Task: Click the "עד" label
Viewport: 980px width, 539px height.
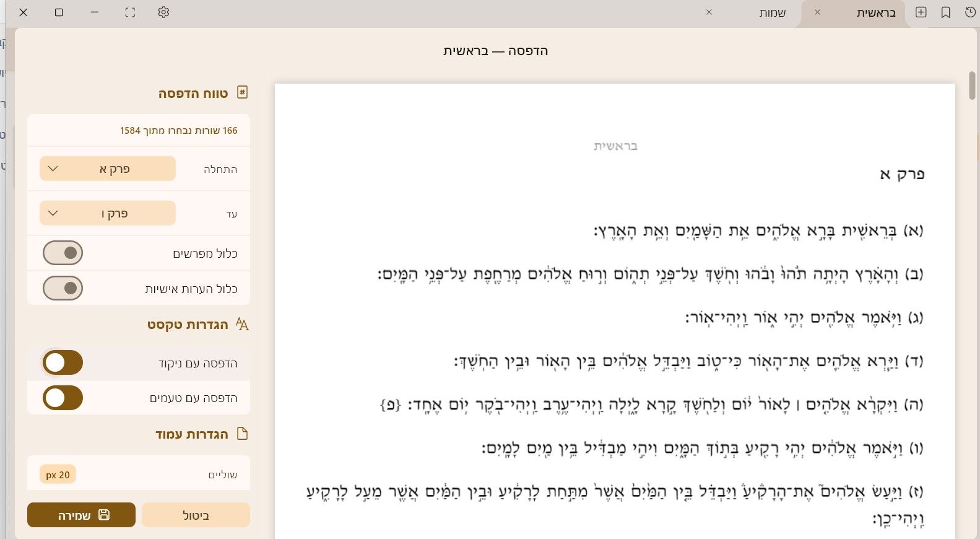Action: coord(232,214)
